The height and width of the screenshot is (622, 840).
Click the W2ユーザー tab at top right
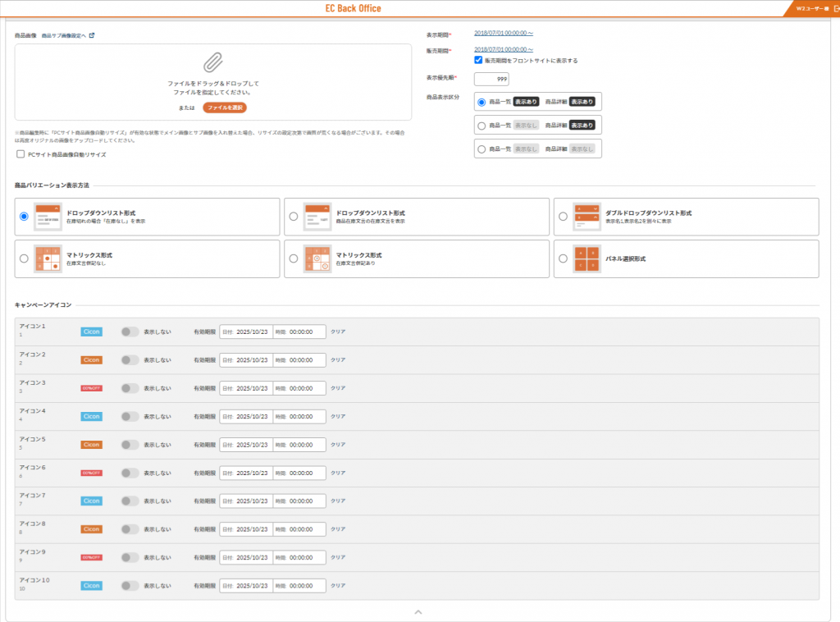(x=811, y=8)
